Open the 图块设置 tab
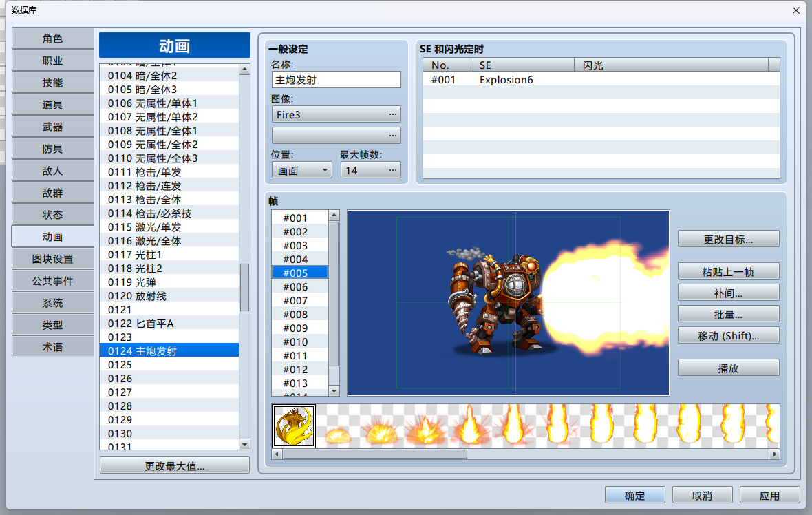Screen dimensions: 812x515 (x=52, y=259)
